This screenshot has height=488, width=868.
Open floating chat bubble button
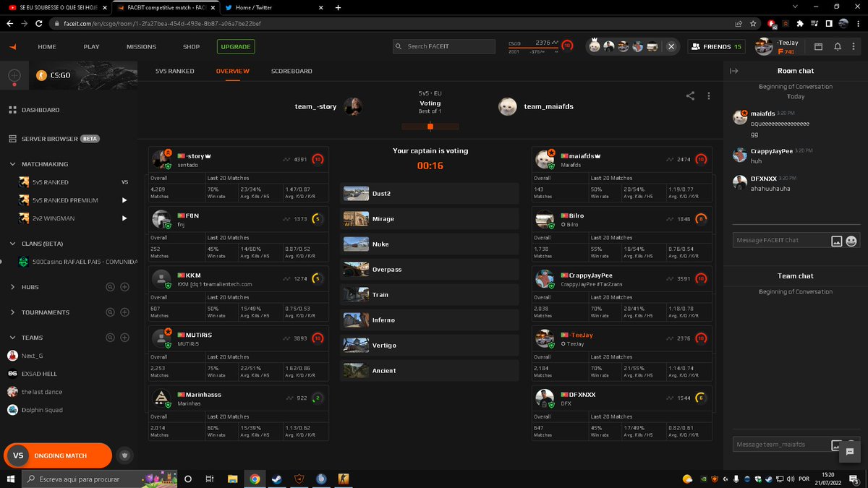coord(850,451)
